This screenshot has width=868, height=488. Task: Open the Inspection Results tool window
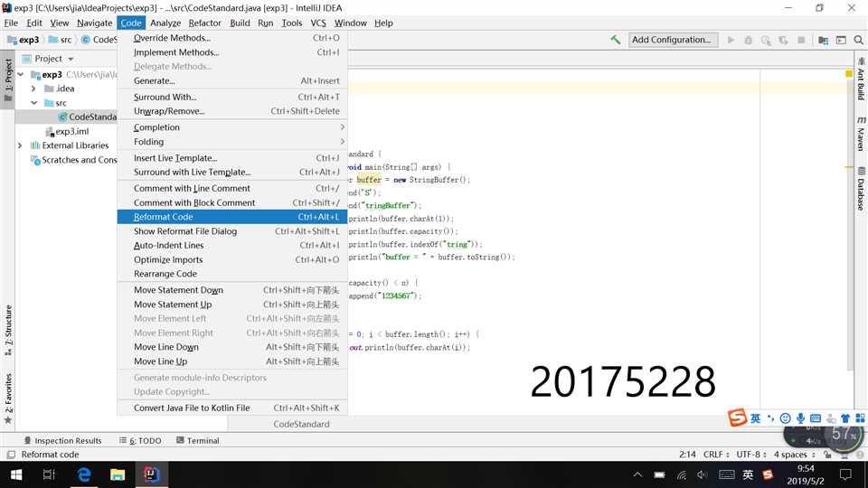[62, 440]
